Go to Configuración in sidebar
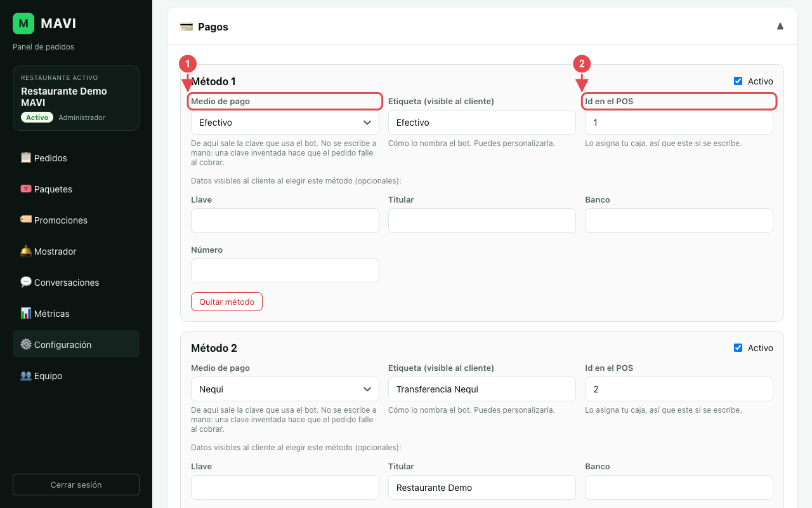Screen dimensions: 812x508 (76, 344)
